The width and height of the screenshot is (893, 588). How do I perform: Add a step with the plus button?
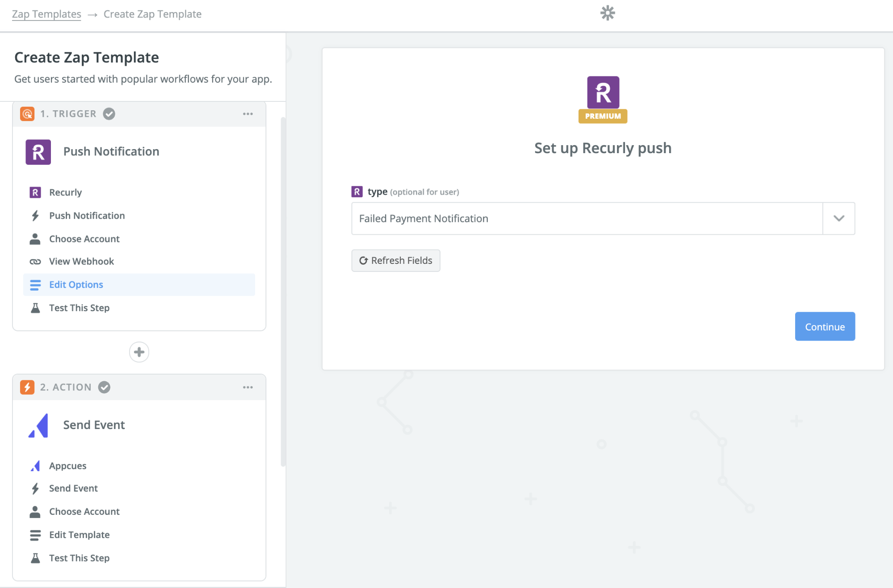point(139,352)
